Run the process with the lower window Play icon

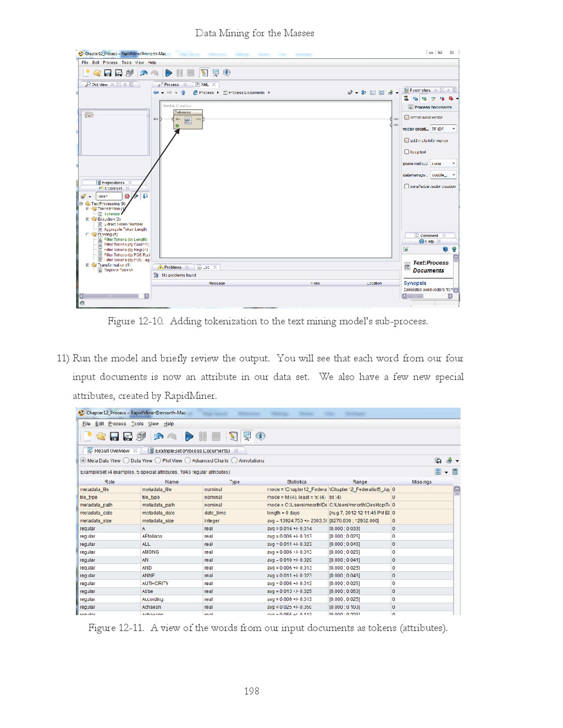(189, 436)
